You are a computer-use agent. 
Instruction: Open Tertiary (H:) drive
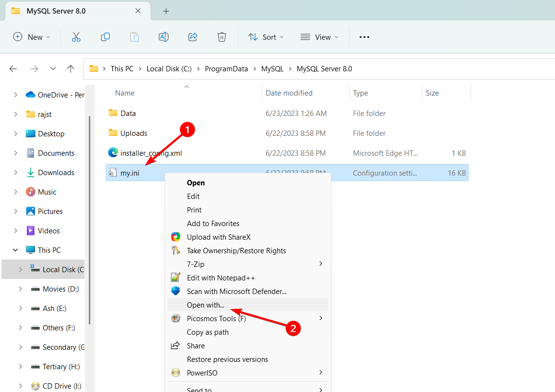click(61, 366)
